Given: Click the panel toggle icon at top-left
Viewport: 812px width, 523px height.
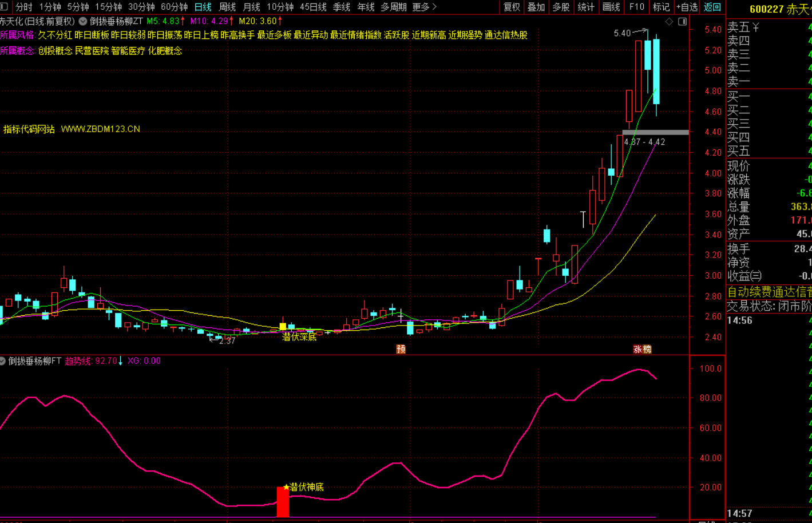Looking at the screenshot, I should point(4,7).
